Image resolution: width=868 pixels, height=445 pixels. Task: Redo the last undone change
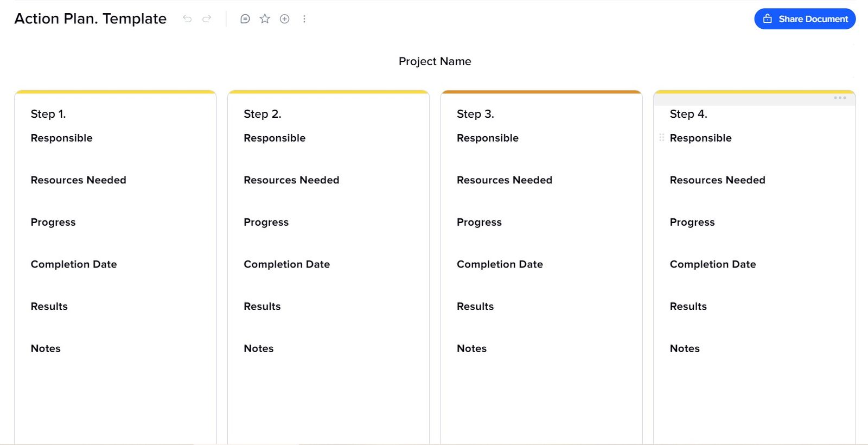tap(207, 18)
